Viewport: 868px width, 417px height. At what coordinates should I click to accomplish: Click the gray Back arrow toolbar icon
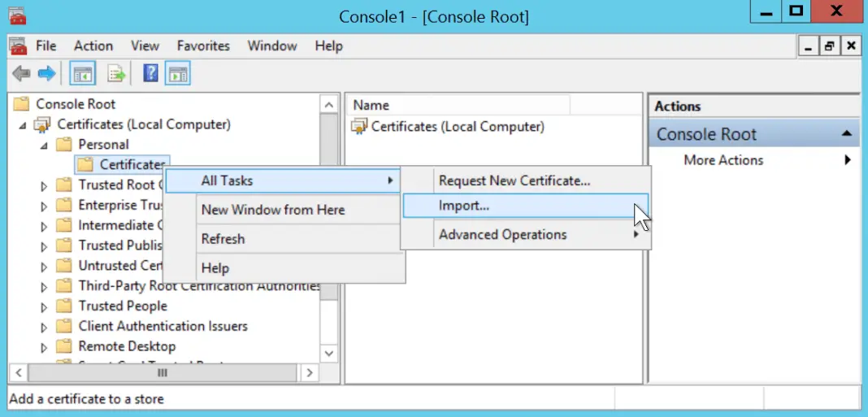[x=21, y=74]
